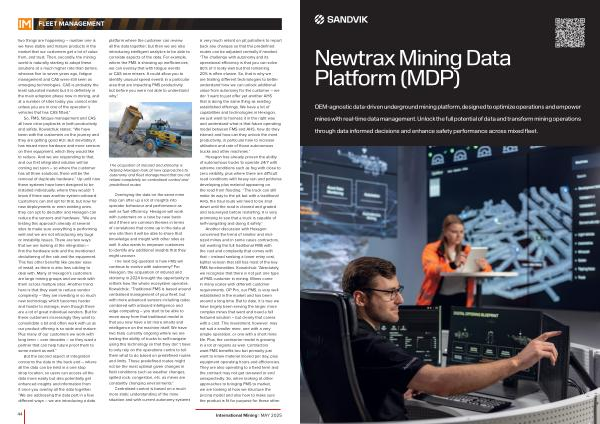Viewport: 600px width, 424px height.
Task: Click the International Mining | MAY 2025 footer
Action: (249, 415)
